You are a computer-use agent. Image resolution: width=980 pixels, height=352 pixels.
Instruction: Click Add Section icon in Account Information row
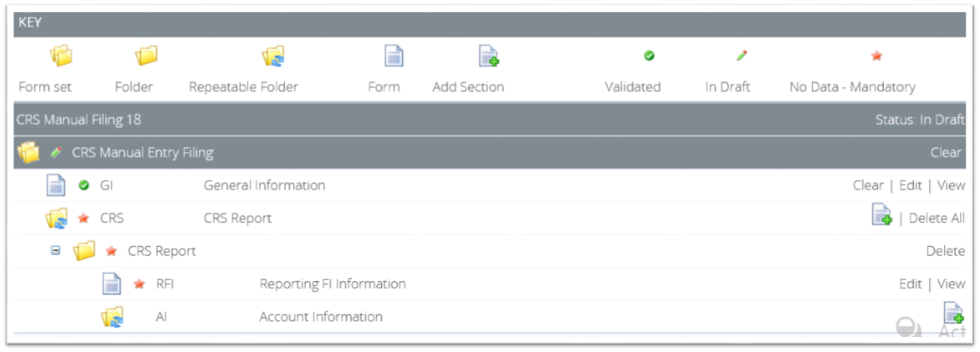coord(953,314)
